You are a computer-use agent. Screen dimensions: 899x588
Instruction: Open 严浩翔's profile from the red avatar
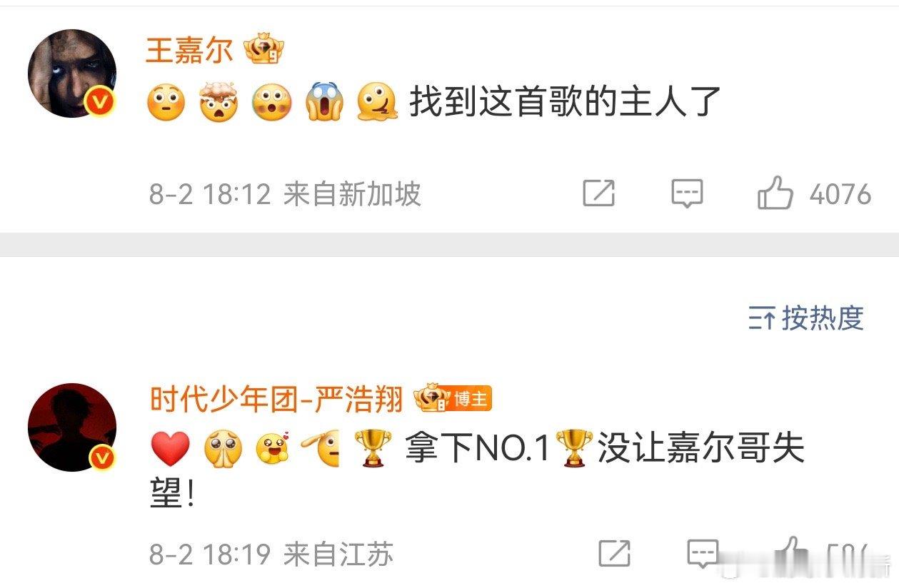coord(71,427)
